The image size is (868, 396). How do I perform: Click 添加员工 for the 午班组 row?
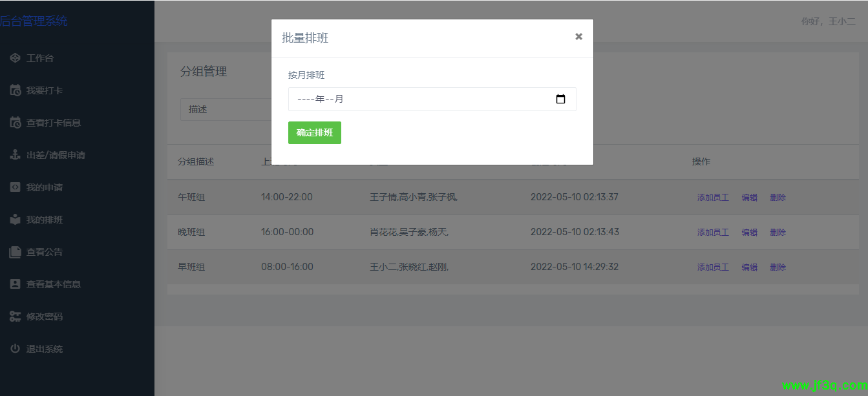pos(712,198)
